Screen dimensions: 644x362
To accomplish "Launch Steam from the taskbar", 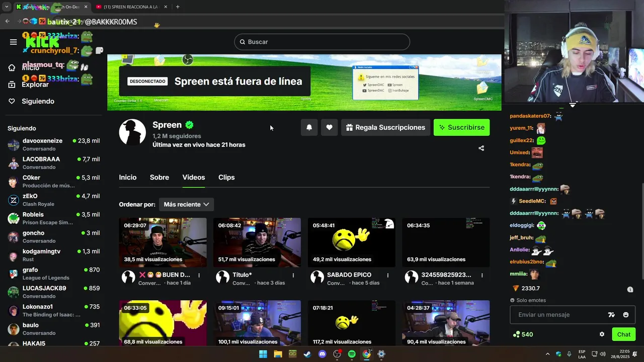I will pos(307,354).
